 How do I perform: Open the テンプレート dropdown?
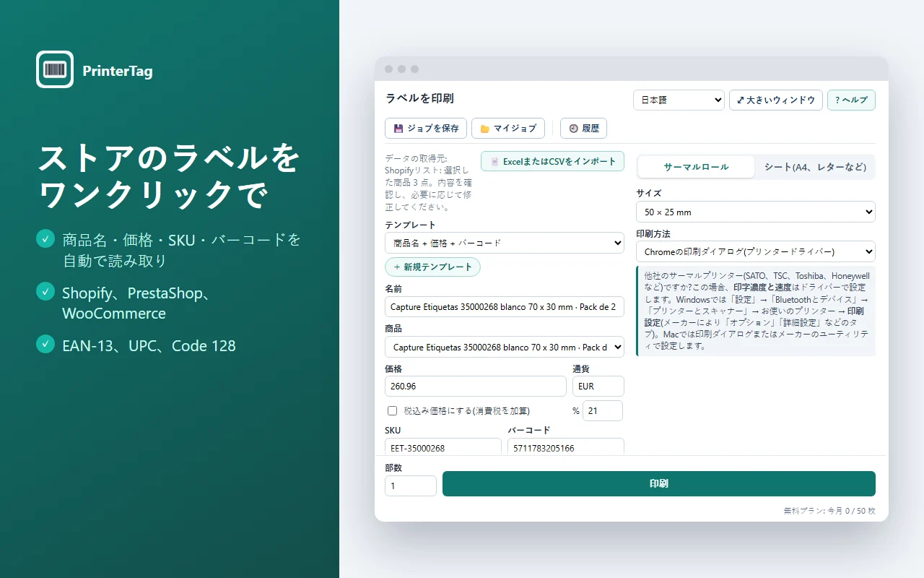pyautogui.click(x=505, y=243)
